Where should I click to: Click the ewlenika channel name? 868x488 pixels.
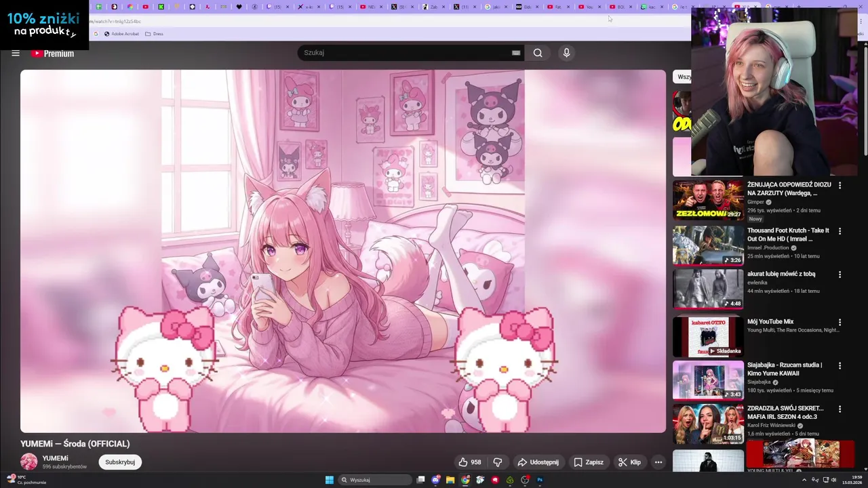(x=757, y=283)
